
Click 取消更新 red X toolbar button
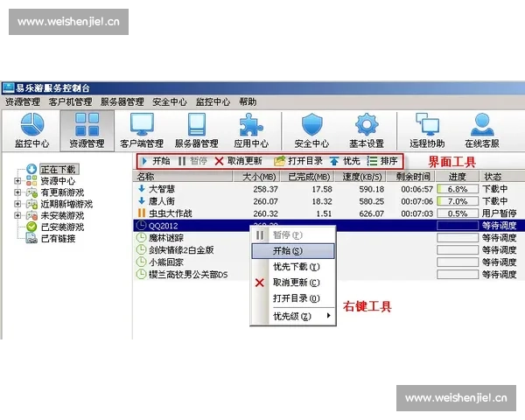pos(238,161)
